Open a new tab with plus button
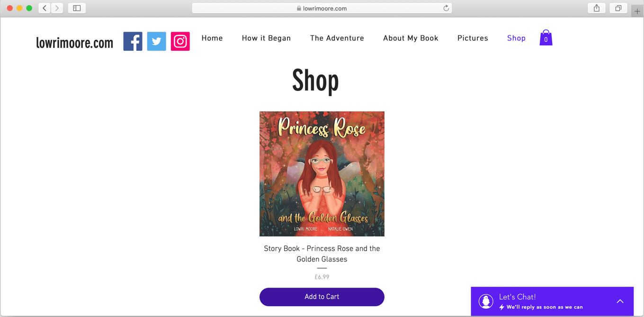The height and width of the screenshot is (317, 644). 637,11
